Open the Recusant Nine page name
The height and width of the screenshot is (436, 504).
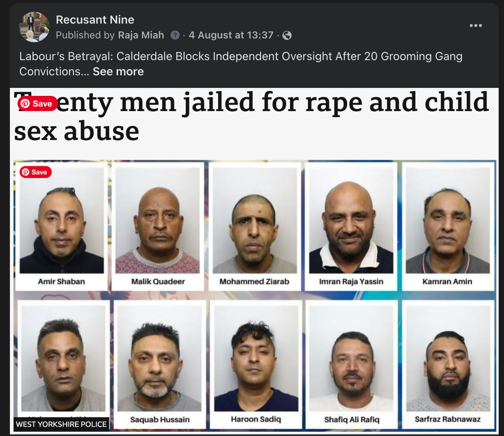tap(95, 20)
